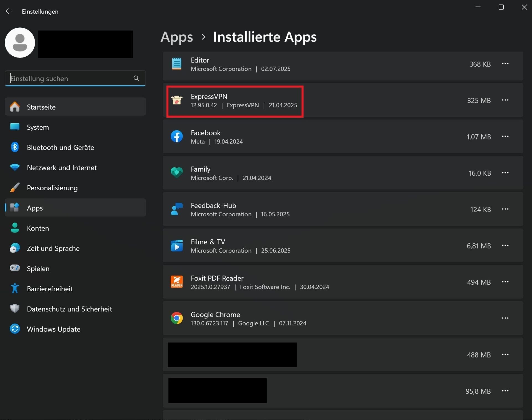Screen dimensions: 532x420
Task: Open the more options menu for Family
Action: [x=505, y=173]
